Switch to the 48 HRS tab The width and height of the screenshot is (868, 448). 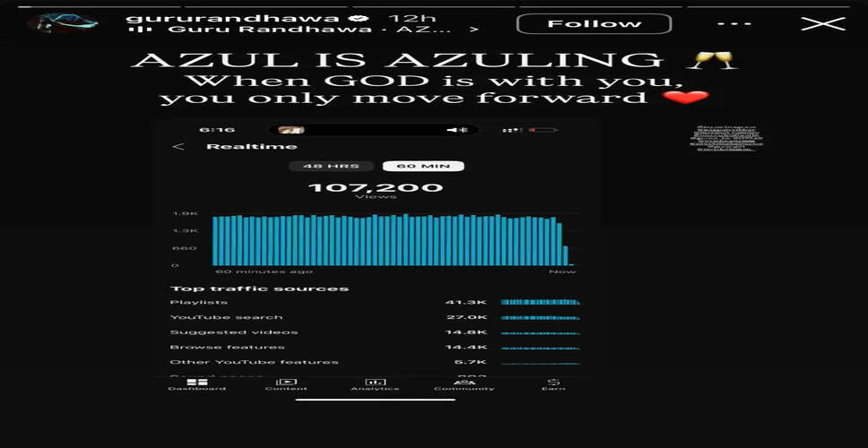331,166
